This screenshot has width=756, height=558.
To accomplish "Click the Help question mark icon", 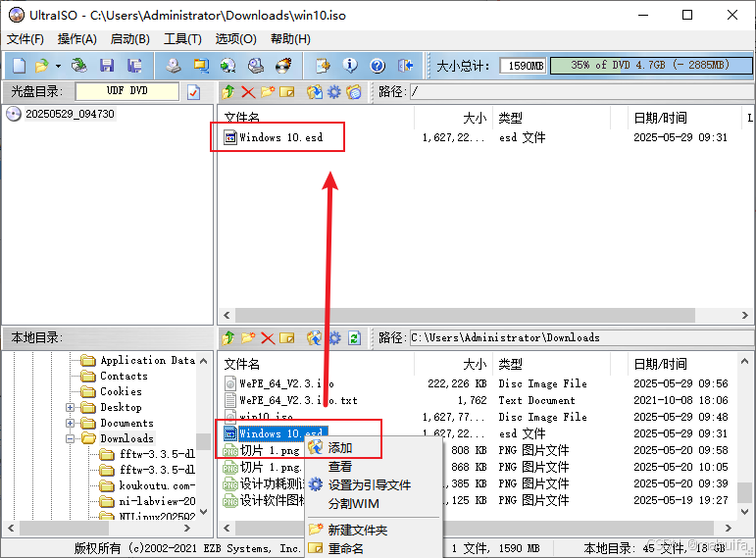I will (x=378, y=65).
